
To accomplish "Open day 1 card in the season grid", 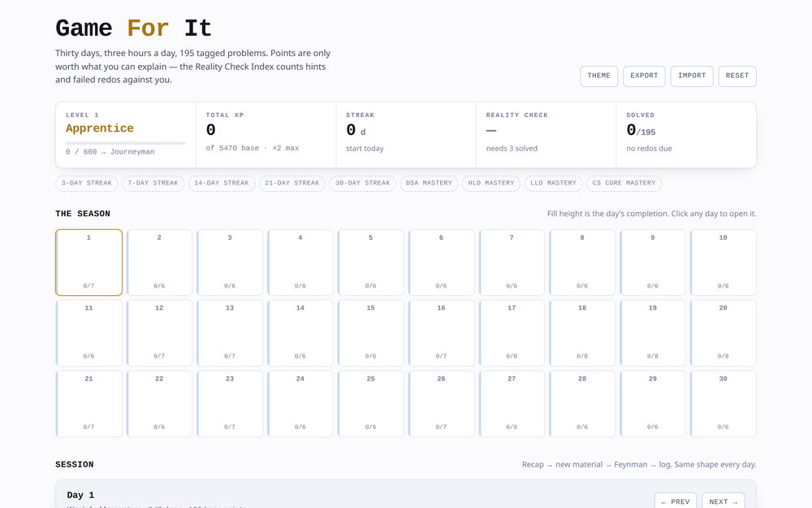I will (x=89, y=263).
